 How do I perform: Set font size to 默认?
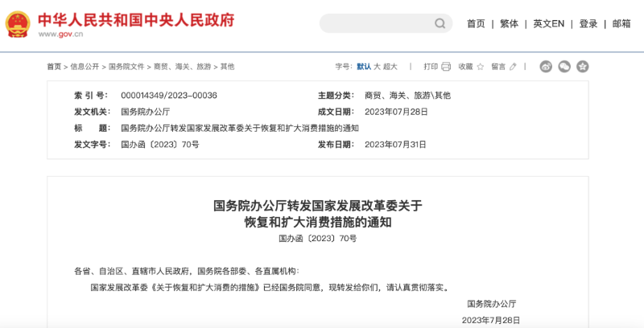pyautogui.click(x=364, y=67)
